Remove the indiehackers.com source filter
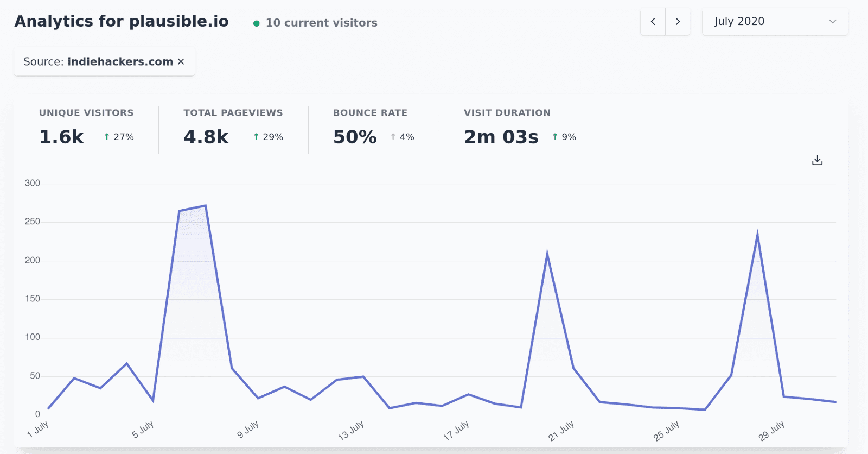Screen dimensions: 868x454 181,61
